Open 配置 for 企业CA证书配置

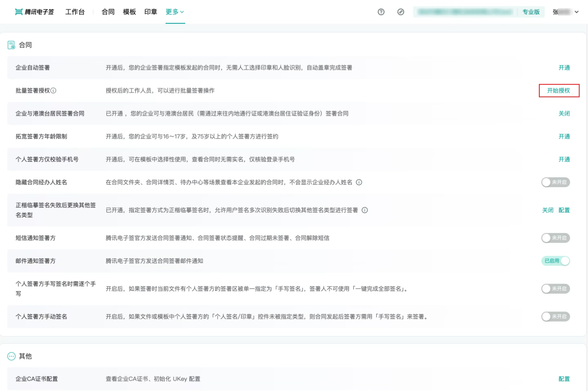564,379
